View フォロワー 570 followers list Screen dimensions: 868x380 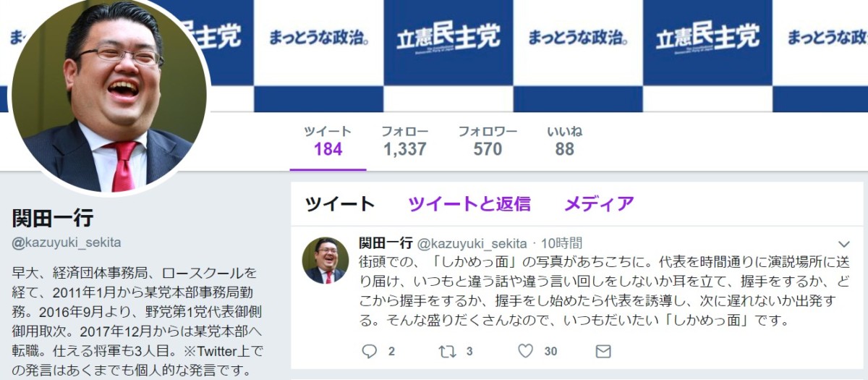click(x=488, y=141)
